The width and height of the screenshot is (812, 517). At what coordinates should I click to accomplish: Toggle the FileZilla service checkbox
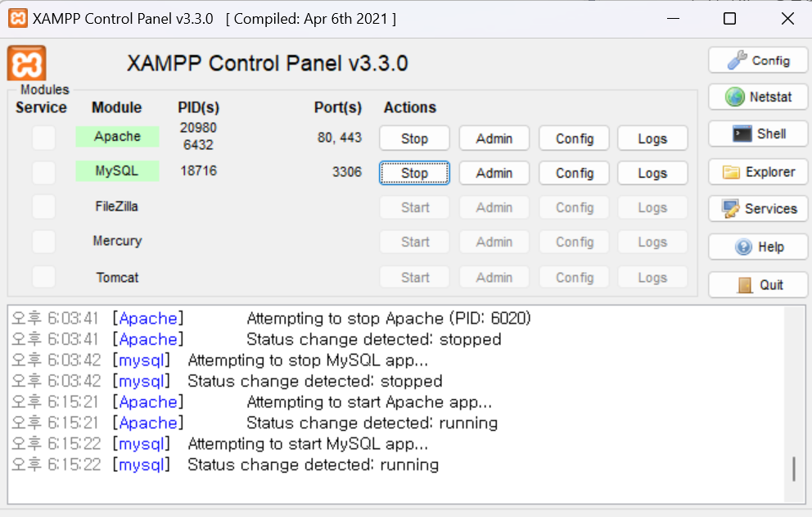coord(43,207)
